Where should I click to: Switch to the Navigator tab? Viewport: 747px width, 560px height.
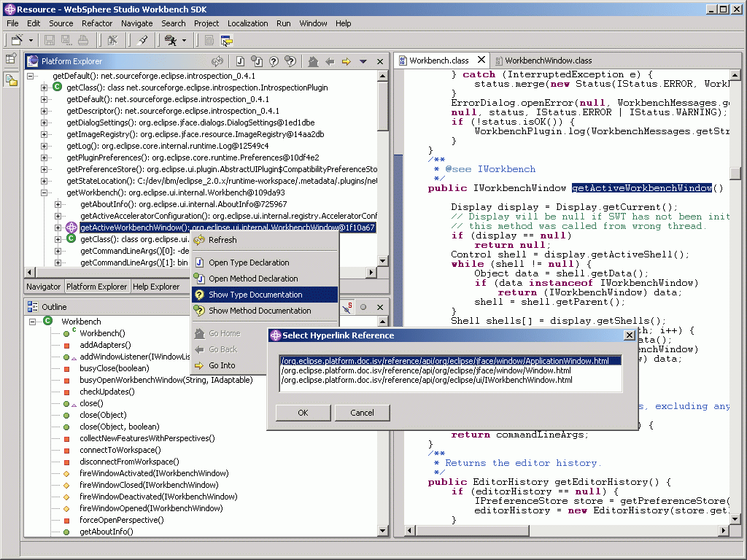(x=43, y=286)
